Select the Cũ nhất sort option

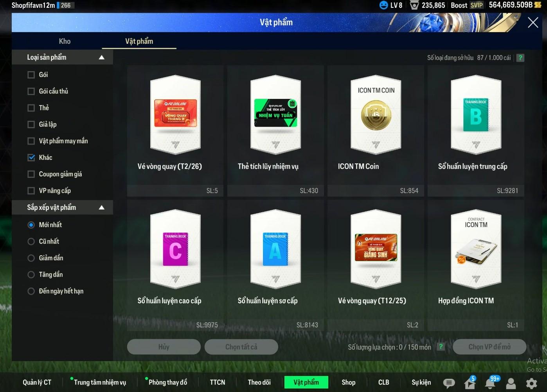(x=31, y=242)
